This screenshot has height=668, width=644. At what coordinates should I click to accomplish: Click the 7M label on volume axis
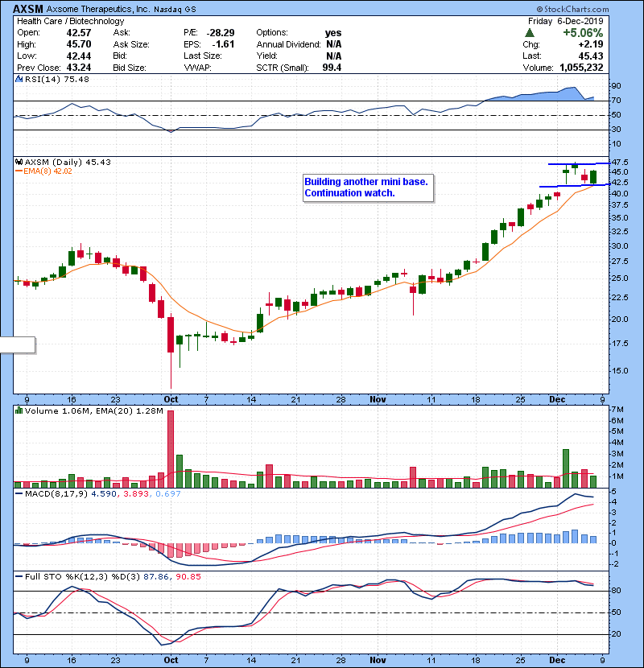(617, 410)
